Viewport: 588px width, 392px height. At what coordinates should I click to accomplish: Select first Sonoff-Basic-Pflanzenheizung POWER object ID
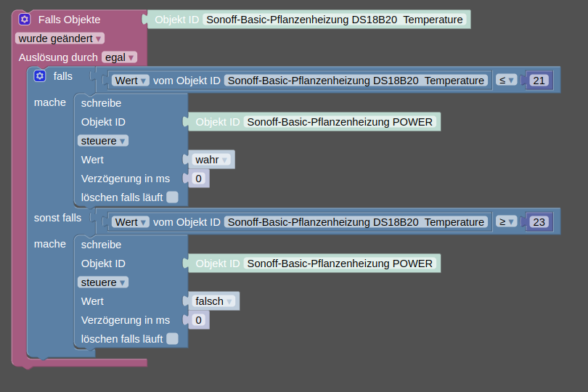coord(340,122)
